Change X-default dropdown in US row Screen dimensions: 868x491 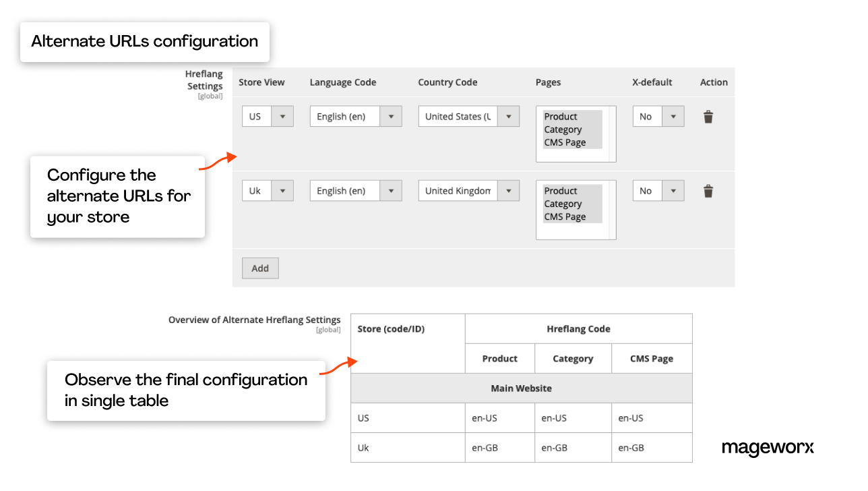[658, 117]
